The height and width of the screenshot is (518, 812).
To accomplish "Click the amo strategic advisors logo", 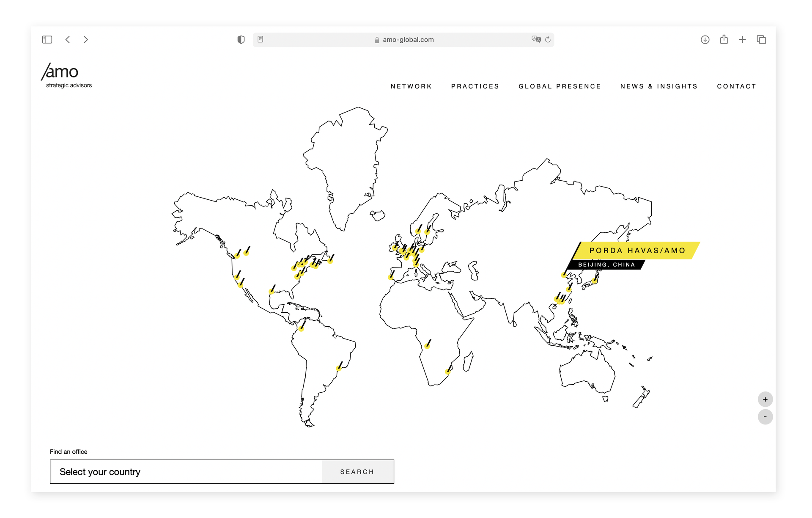I will pos(67,76).
